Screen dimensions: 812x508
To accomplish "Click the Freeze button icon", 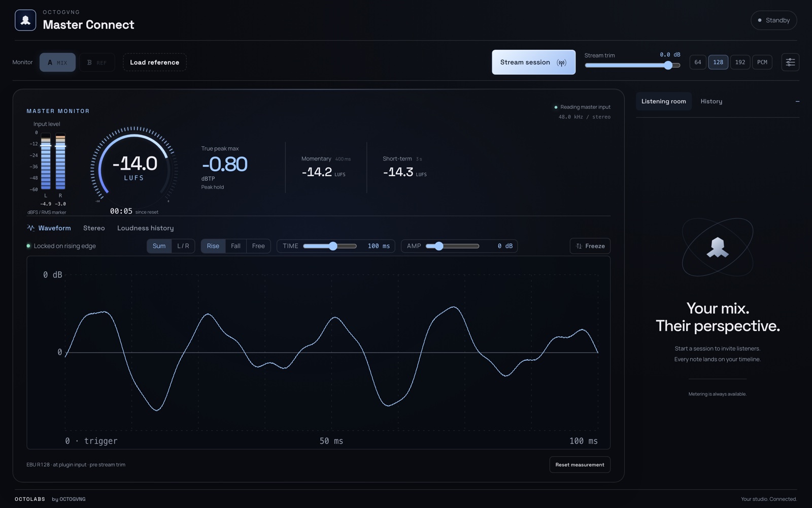I will coord(579,246).
